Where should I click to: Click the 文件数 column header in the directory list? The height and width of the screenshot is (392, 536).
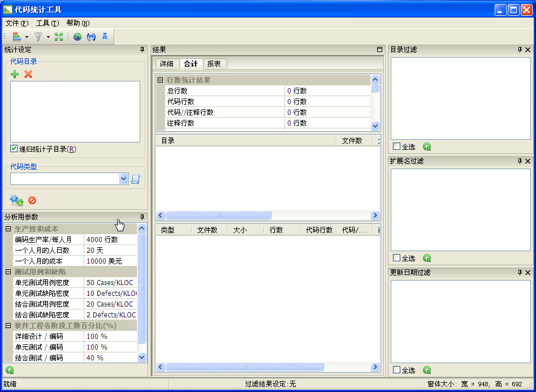354,141
